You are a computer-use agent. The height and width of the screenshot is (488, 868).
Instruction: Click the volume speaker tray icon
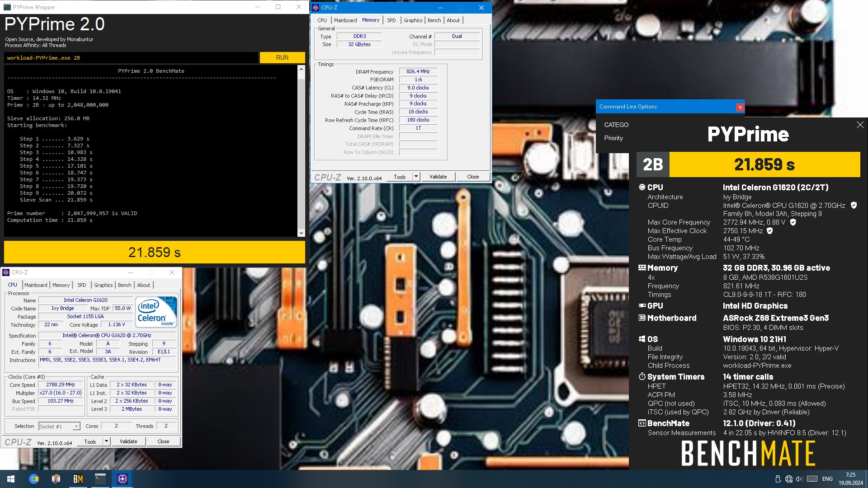799,479
